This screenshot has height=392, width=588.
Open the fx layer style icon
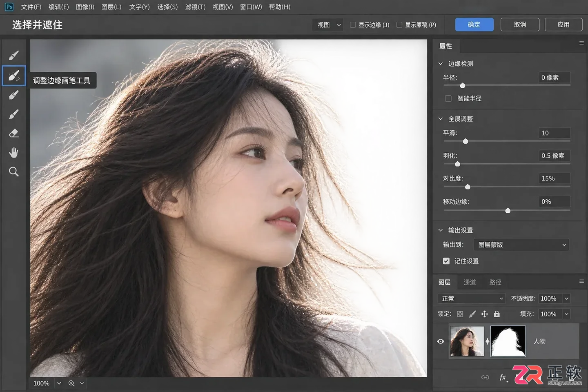coord(503,378)
